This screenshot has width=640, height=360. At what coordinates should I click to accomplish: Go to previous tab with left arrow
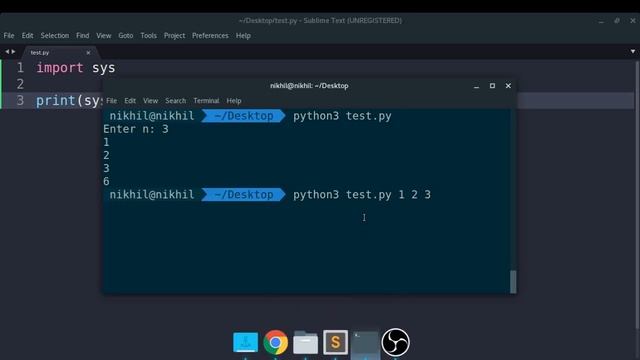[x=7, y=52]
